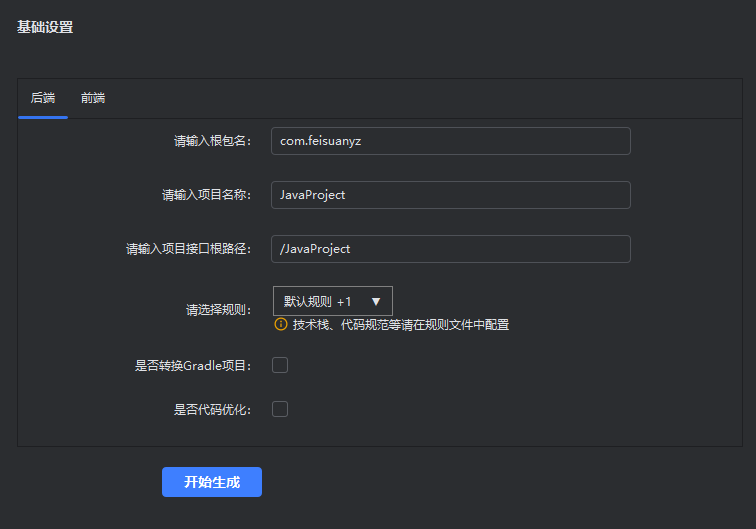Screen dimensions: 756x529
Task: Focus the 项目名称 input containing JavaProject
Action: (450, 195)
